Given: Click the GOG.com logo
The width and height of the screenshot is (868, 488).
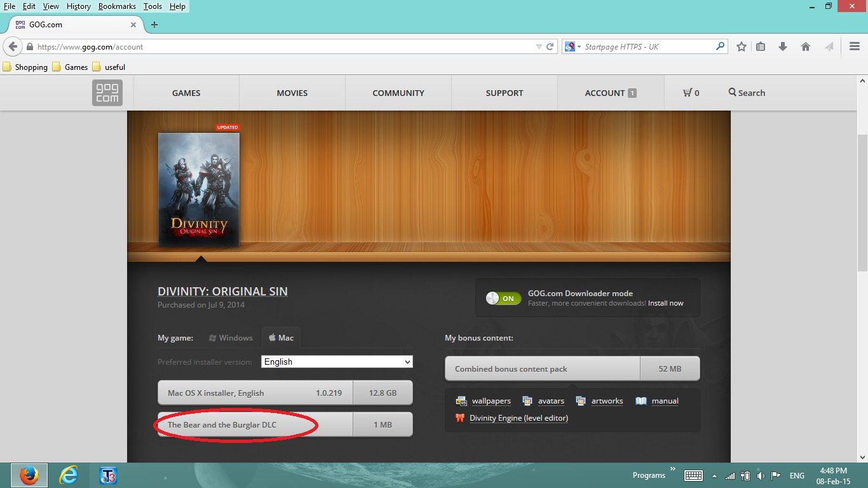Looking at the screenshot, I should [x=107, y=93].
